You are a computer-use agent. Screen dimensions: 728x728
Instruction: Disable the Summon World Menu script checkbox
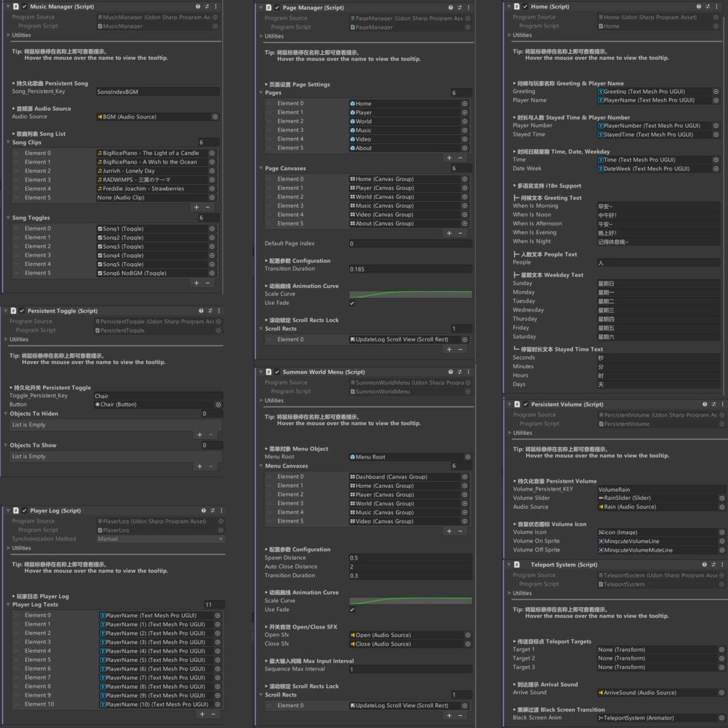(x=277, y=372)
